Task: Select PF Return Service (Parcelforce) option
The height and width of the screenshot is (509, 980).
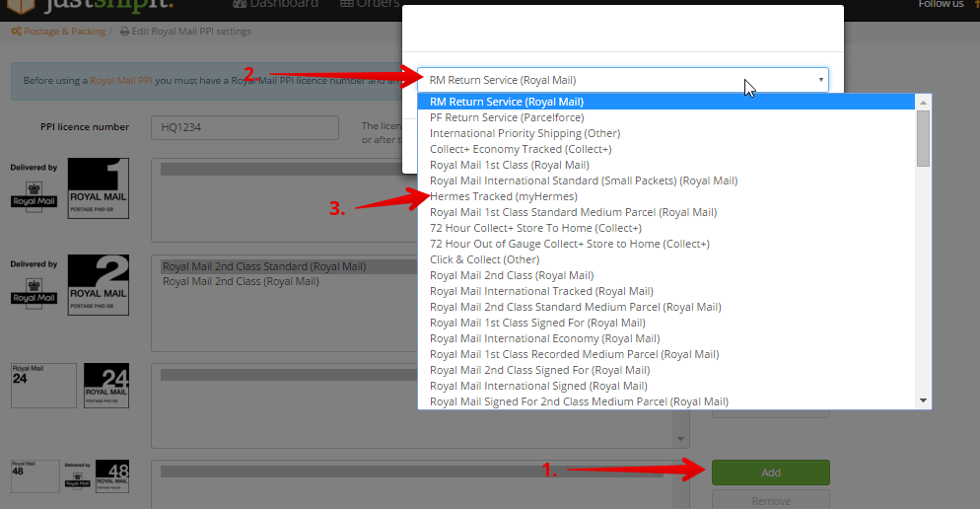Action: click(x=666, y=117)
